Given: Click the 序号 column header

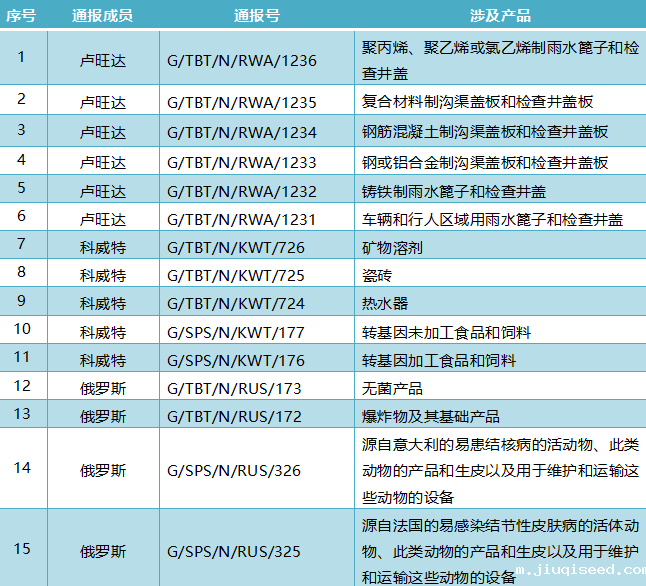Looking at the screenshot, I should [21, 16].
